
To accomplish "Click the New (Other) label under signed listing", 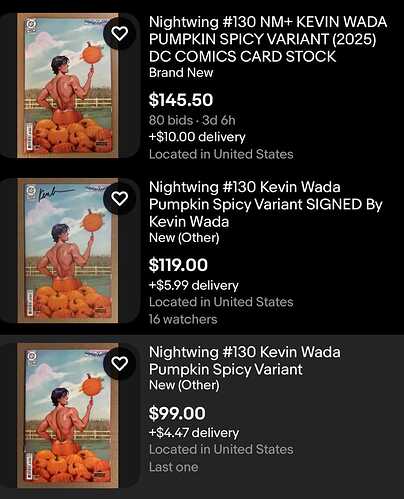I will [184, 238].
